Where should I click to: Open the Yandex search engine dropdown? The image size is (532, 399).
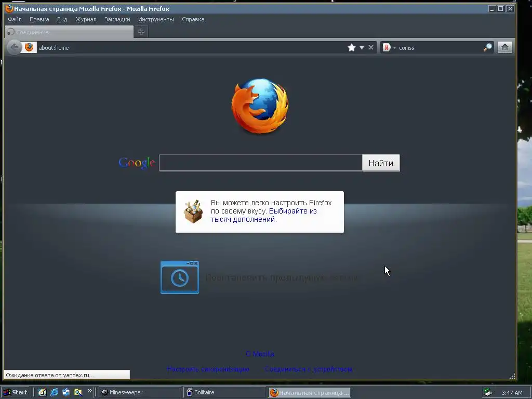pos(389,47)
